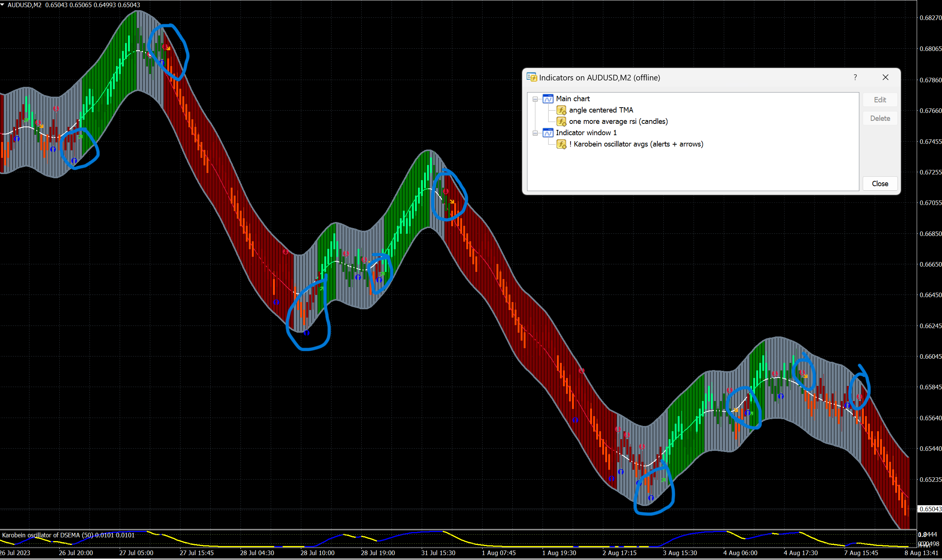Viewport: 942px width, 560px height.
Task: Select angle centered TMA in list
Action: pos(601,110)
